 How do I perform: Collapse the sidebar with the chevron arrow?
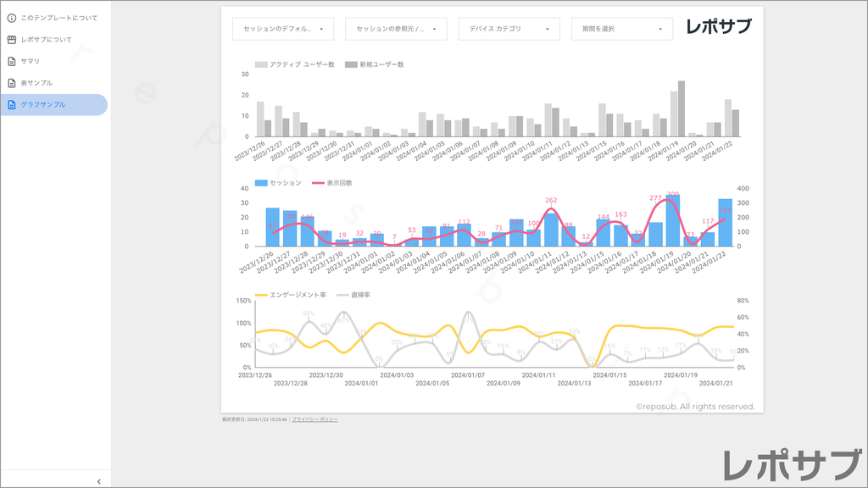click(99, 481)
